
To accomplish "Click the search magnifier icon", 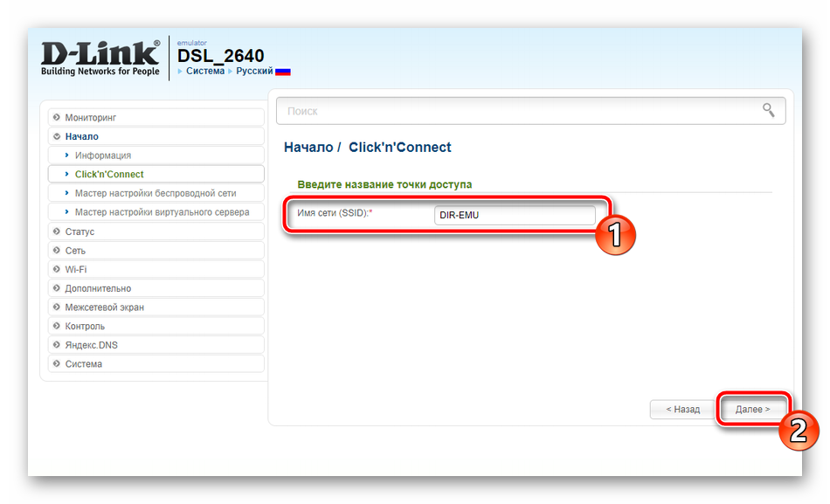I will coord(768,110).
